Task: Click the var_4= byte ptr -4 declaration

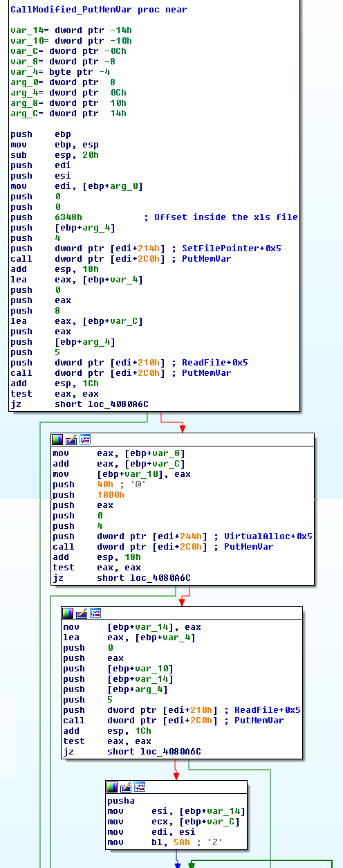Action: 60,72
